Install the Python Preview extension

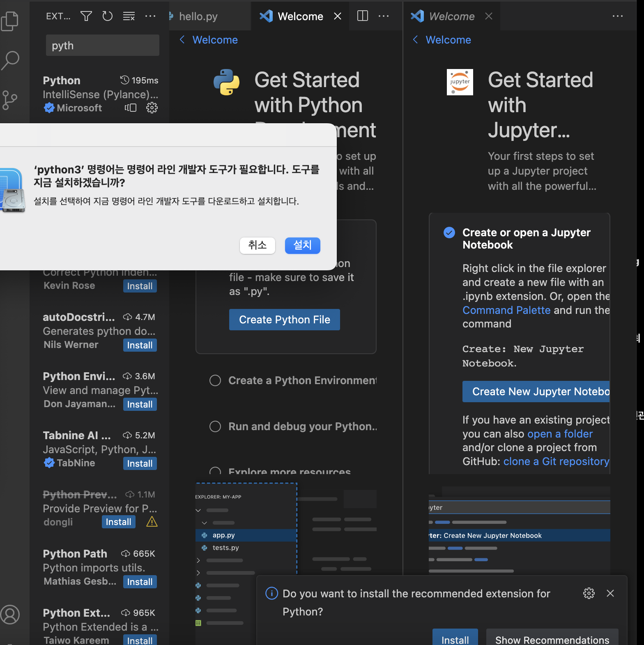[118, 522]
